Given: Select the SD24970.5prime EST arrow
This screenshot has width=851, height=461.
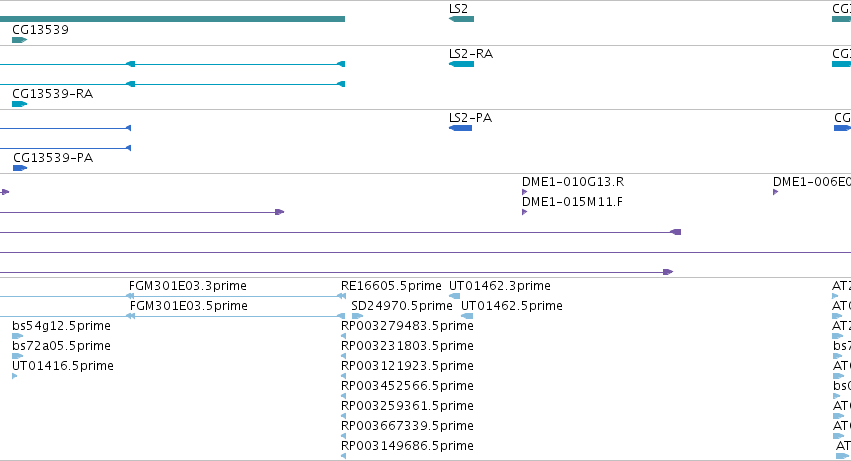Looking at the screenshot, I should [357, 316].
